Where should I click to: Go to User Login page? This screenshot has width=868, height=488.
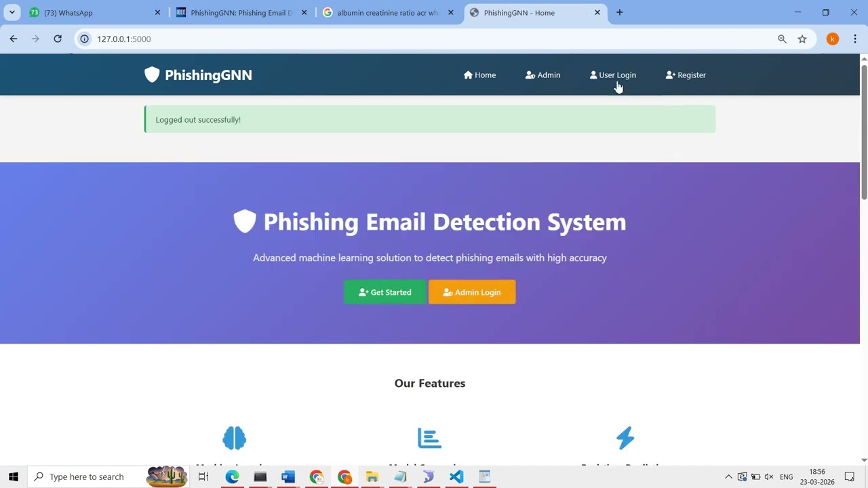612,75
